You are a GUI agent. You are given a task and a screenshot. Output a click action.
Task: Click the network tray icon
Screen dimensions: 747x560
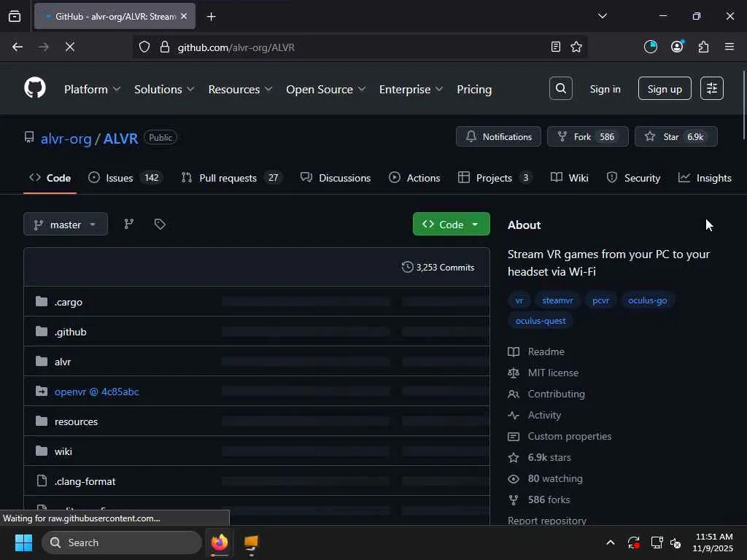pos(657,542)
